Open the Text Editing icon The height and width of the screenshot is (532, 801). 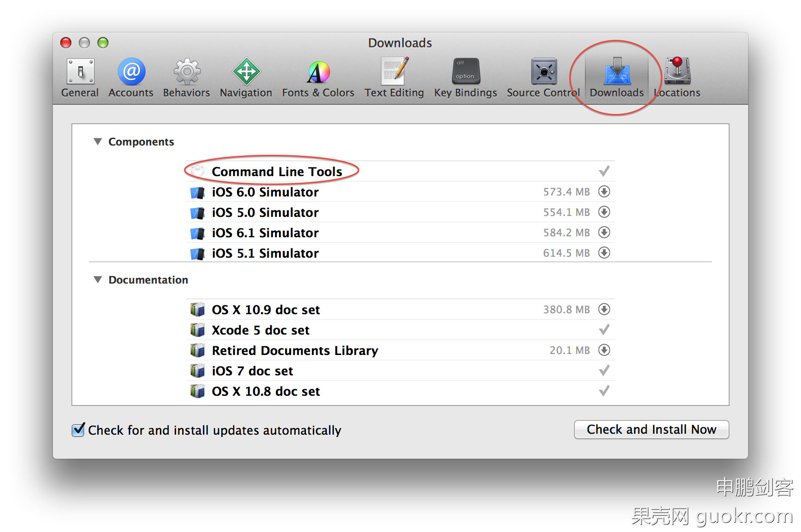coord(394,71)
